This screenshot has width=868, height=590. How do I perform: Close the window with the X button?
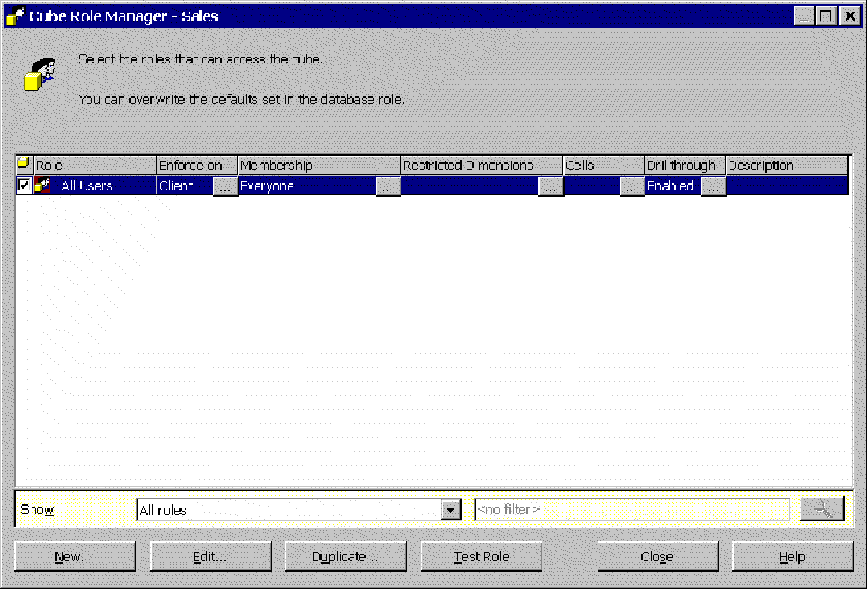pos(850,16)
